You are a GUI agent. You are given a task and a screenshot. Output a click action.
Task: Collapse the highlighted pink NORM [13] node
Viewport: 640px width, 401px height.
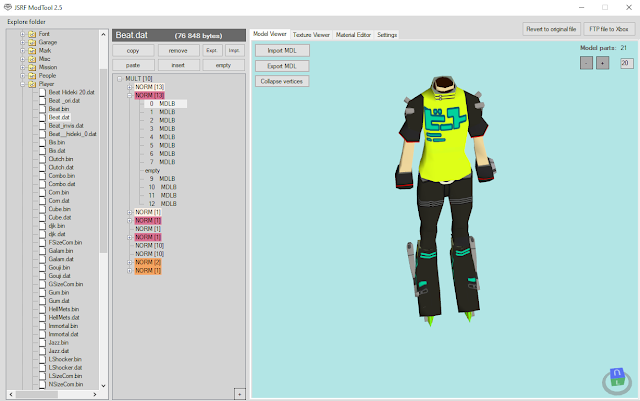(129, 96)
